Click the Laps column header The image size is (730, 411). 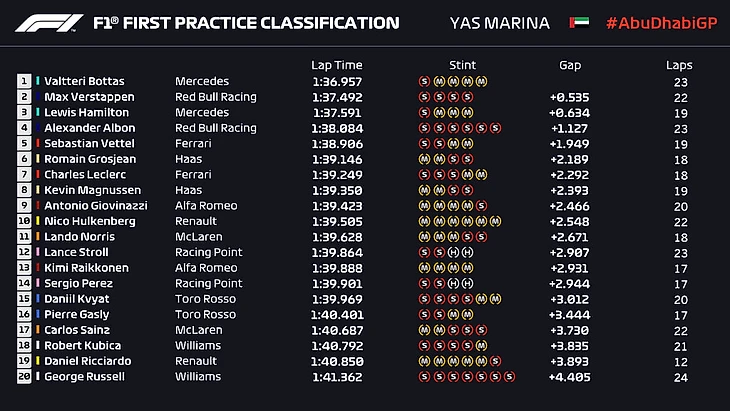[x=679, y=65]
